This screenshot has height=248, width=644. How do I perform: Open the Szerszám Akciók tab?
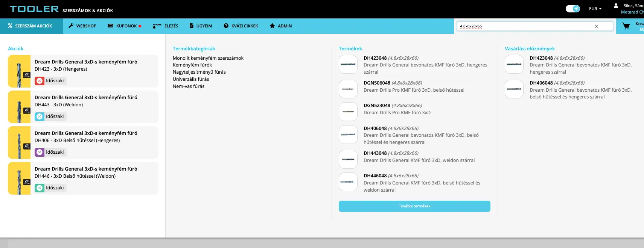point(30,26)
